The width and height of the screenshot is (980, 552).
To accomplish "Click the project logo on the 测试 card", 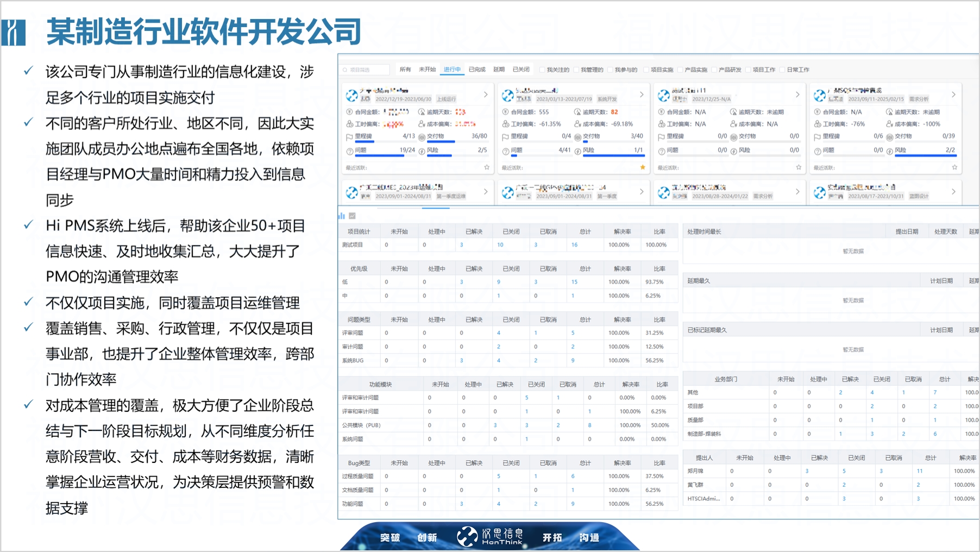I will tap(664, 96).
